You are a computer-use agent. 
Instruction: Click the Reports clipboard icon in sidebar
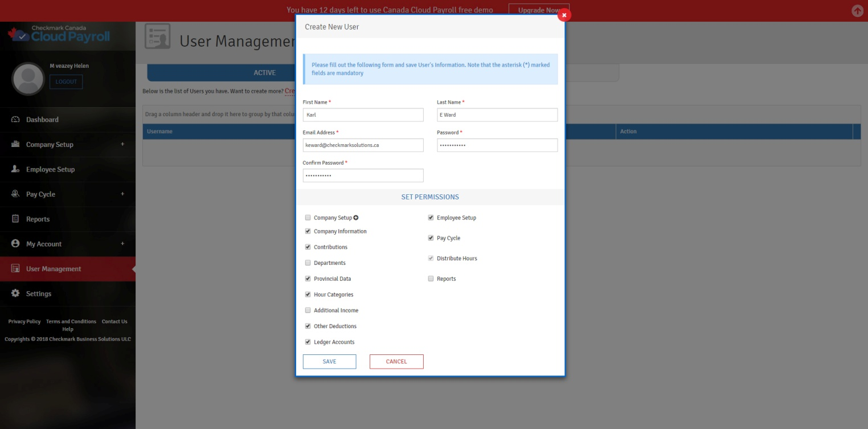(x=15, y=219)
